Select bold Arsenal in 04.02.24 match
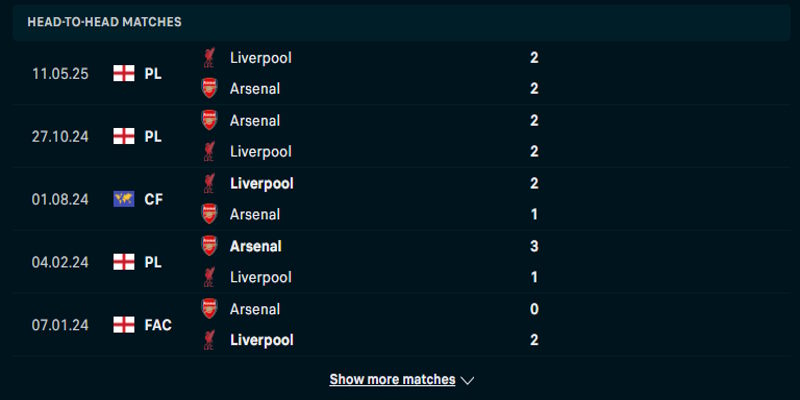The height and width of the screenshot is (400, 800). click(255, 246)
